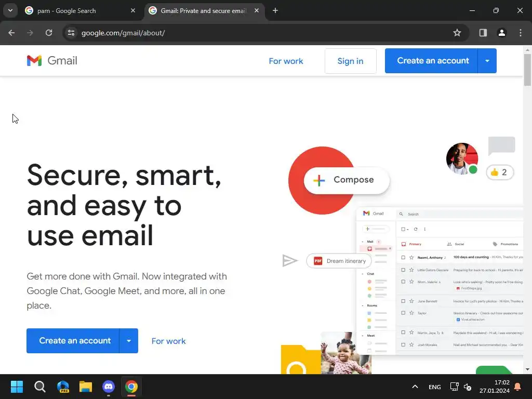Image resolution: width=532 pixels, height=399 pixels.
Task: Show hidden system tray icons
Action: click(415, 387)
